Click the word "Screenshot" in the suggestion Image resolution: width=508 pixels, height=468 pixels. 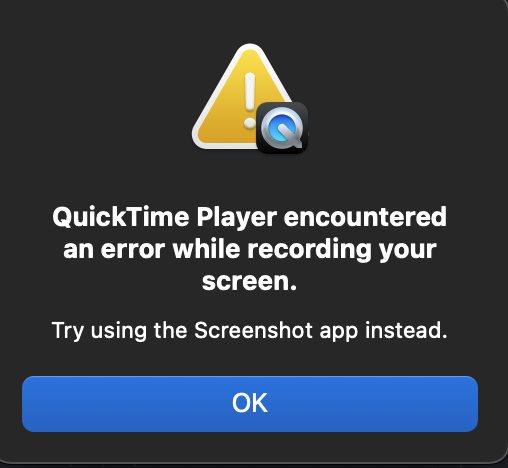tap(253, 330)
